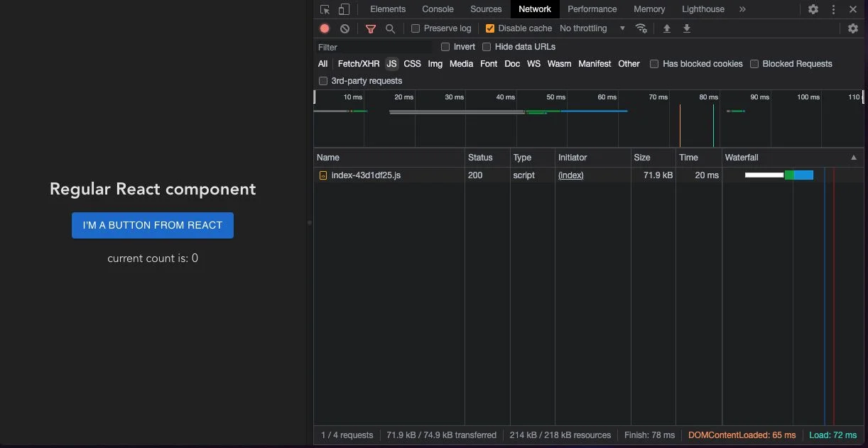The image size is (868, 448).
Task: Filter requests by Media
Action: (461, 64)
